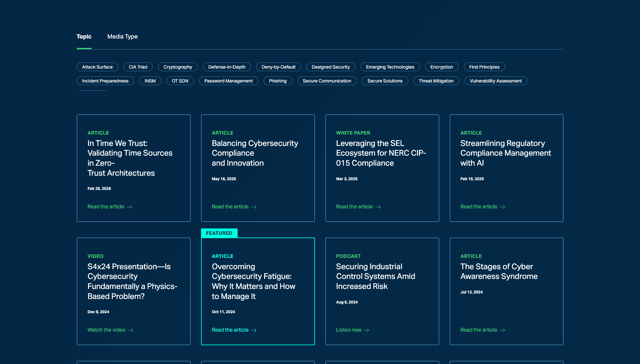Click the arrow icon on "The Stages of Cyber Awareness Syndrome"
The width and height of the screenshot is (640, 364).
[502, 330]
